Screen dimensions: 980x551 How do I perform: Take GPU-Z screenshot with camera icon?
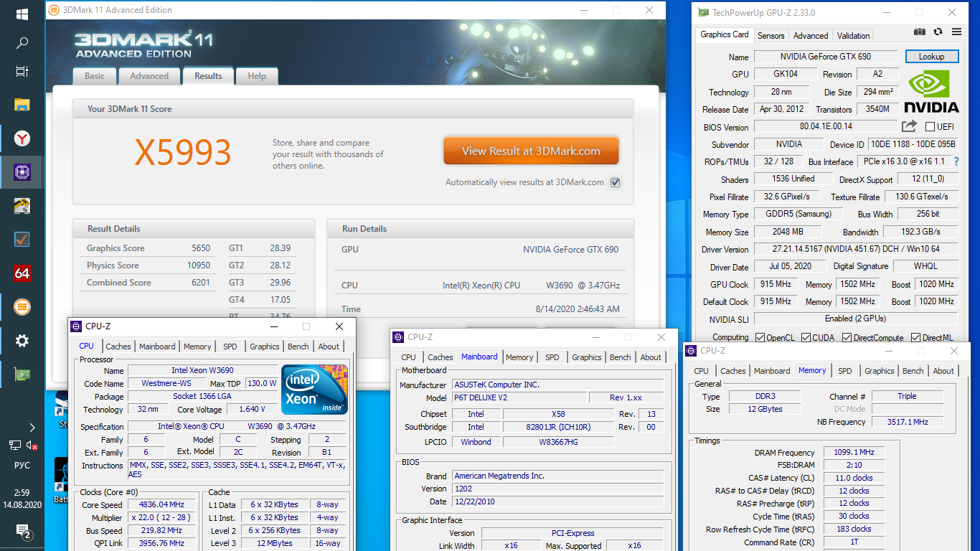click(x=920, y=32)
